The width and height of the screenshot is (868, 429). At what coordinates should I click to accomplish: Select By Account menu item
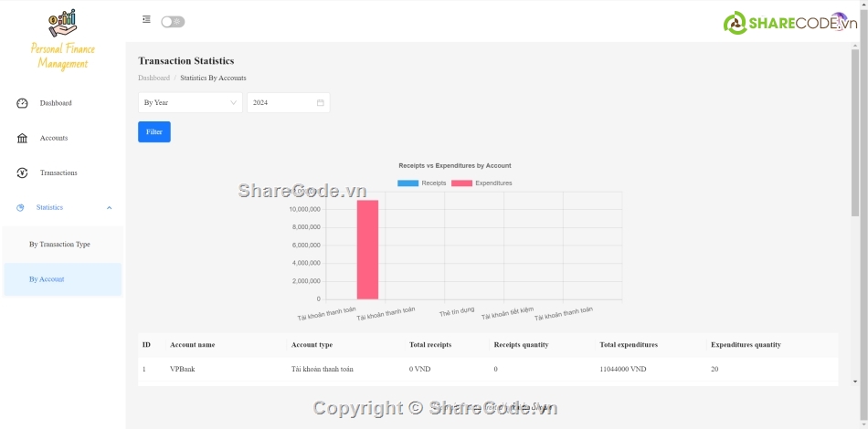47,279
